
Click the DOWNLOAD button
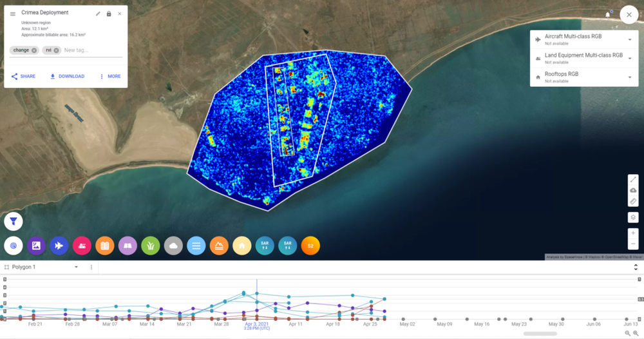click(68, 76)
